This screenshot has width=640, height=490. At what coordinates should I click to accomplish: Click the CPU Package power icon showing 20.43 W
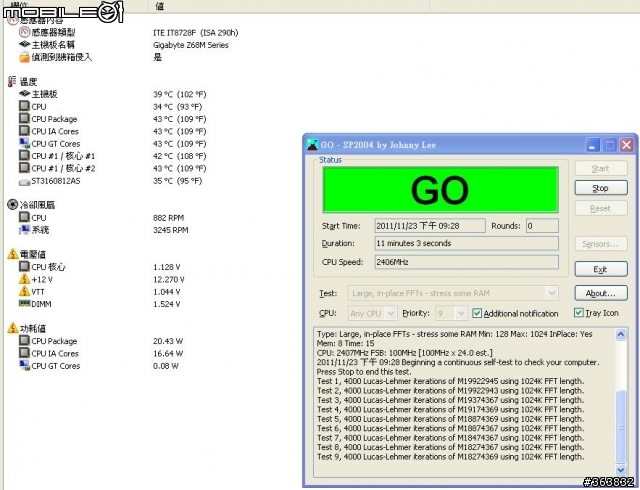click(x=24, y=340)
